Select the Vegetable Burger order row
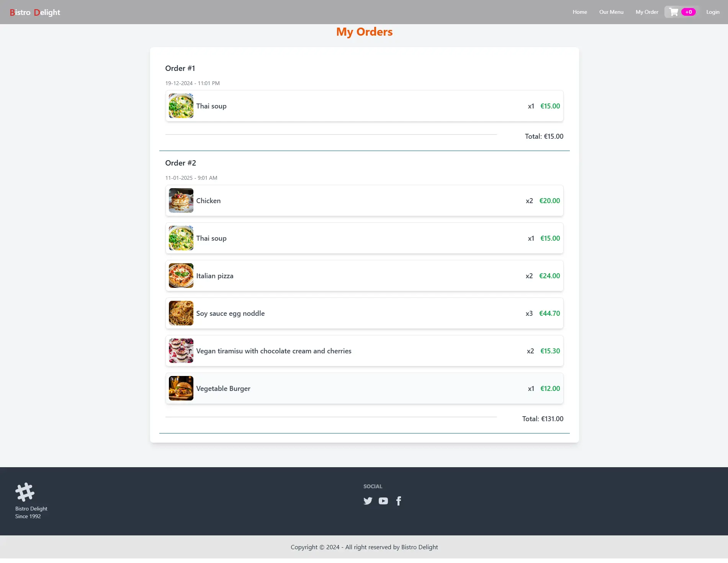This screenshot has width=728, height=563. pyautogui.click(x=364, y=388)
